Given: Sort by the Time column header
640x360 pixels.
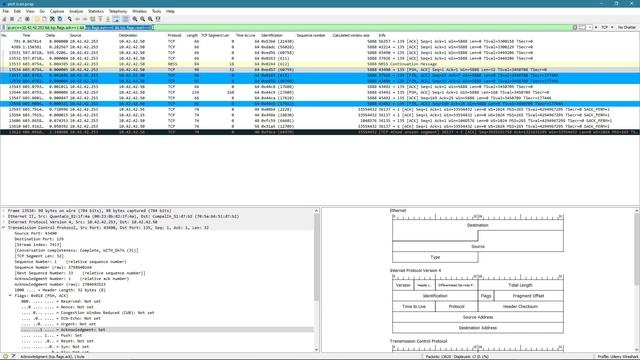Looking at the screenshot, I should click(x=27, y=36).
